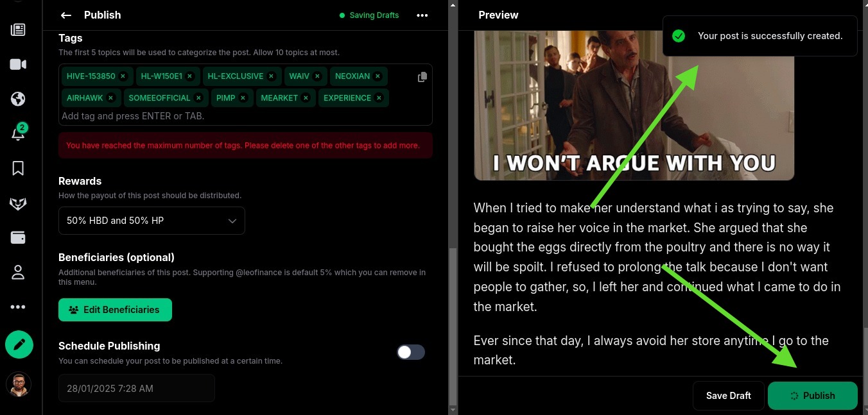Click the Save Draft button
This screenshot has width=868, height=415.
[x=729, y=396]
